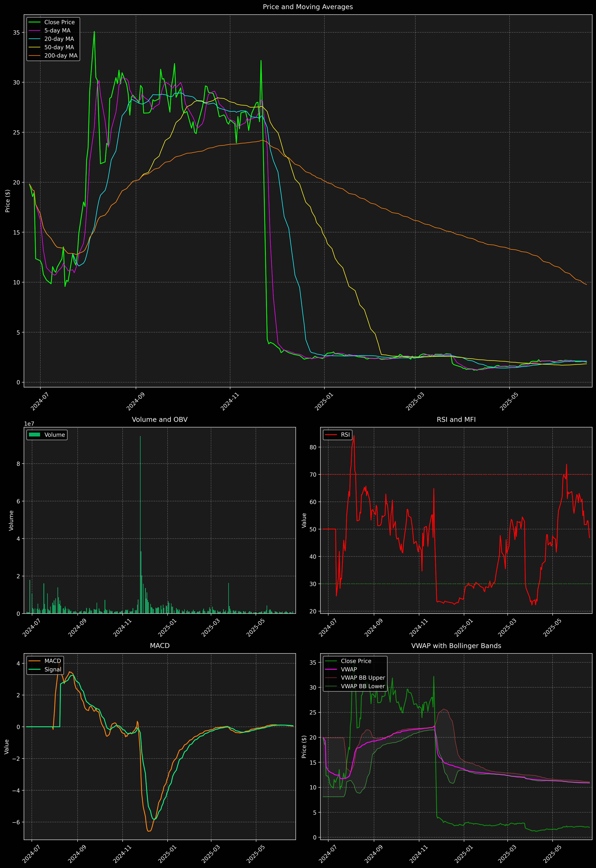
Task: Click the 'MACD' legend entry in MACD chart
Action: 45,661
